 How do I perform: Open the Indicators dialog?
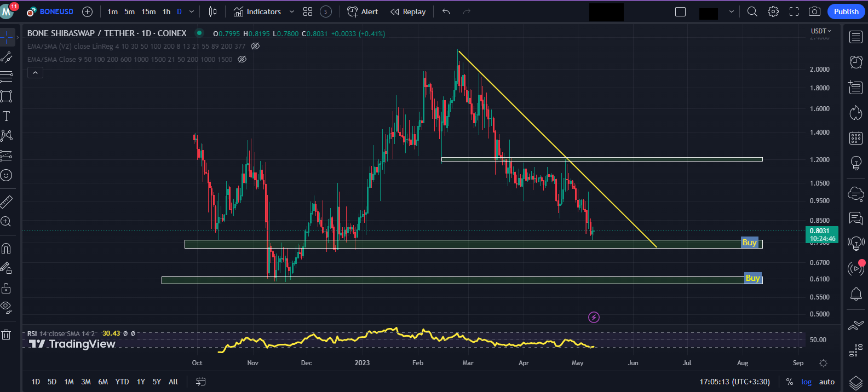coord(257,11)
